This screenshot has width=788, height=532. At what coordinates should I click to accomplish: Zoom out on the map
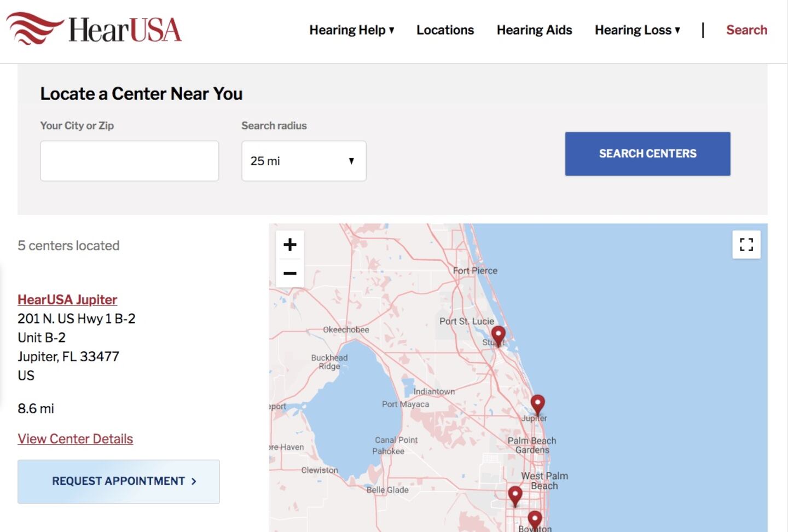[x=290, y=273]
